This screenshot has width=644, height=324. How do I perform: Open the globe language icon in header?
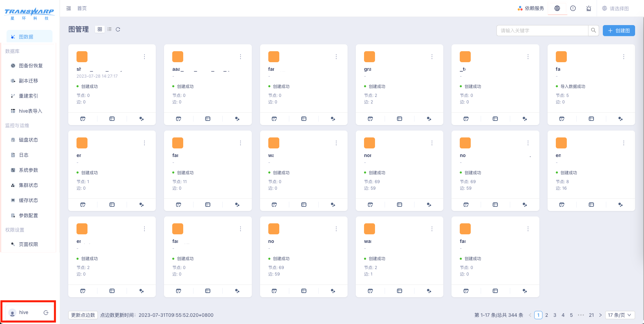(x=557, y=8)
